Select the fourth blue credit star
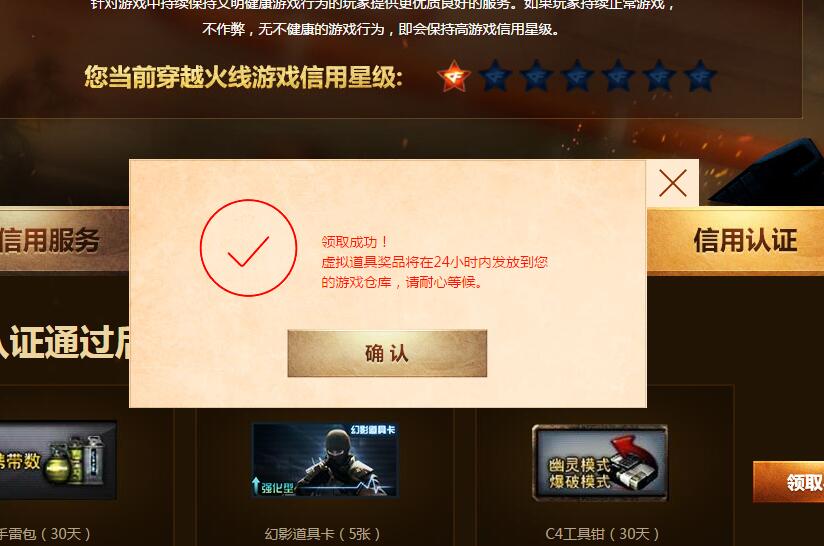Viewport: 824px width, 546px height. coord(577,76)
